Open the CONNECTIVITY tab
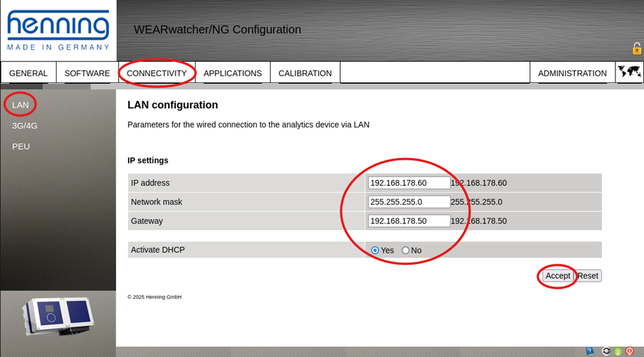The image size is (644, 357). point(156,73)
